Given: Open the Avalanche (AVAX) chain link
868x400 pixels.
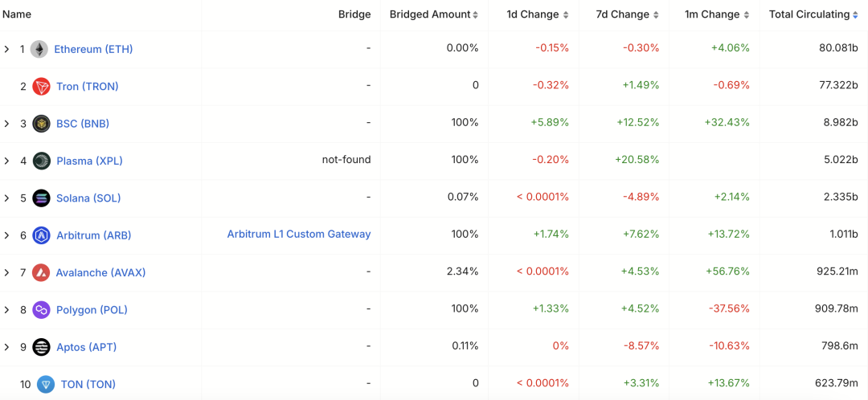Looking at the screenshot, I should (x=100, y=273).
